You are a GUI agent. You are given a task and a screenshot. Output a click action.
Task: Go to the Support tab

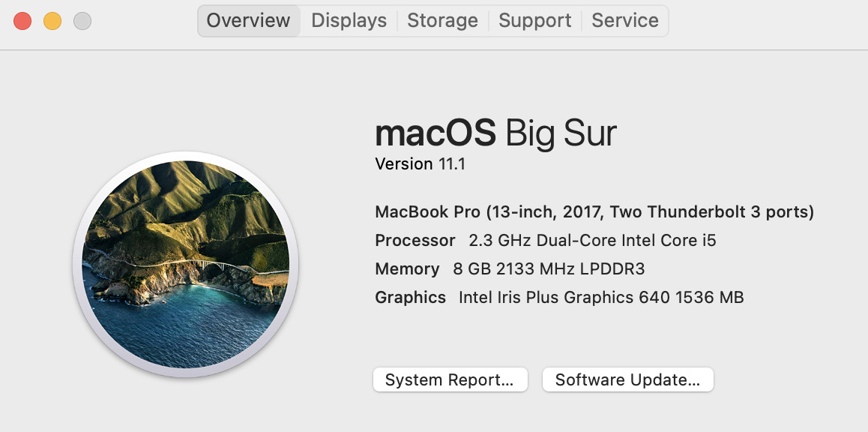click(534, 21)
